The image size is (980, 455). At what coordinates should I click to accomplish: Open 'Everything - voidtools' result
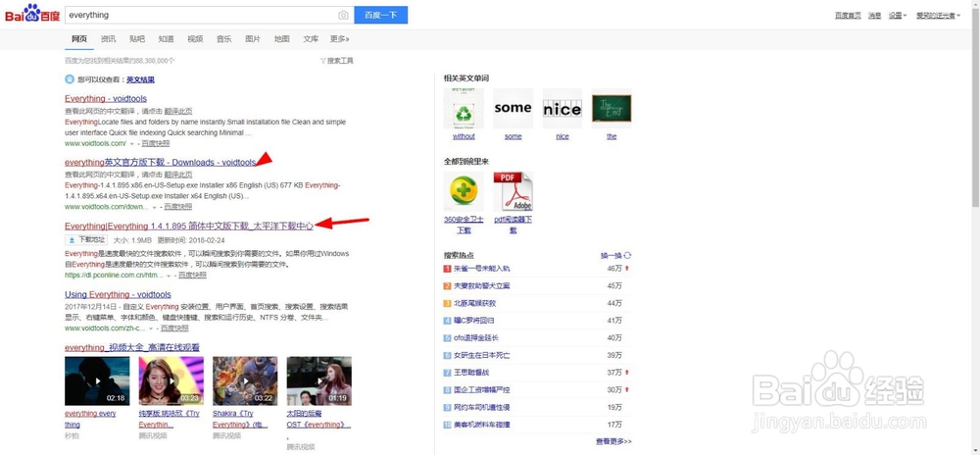pos(106,99)
